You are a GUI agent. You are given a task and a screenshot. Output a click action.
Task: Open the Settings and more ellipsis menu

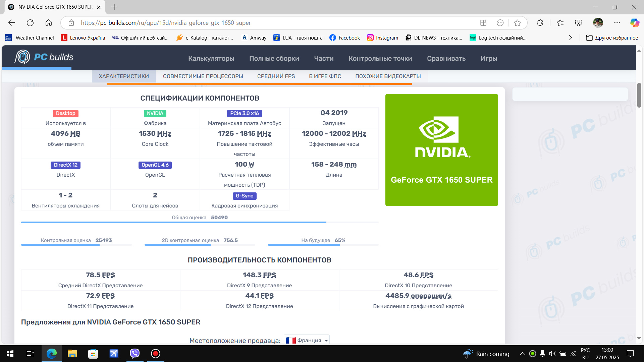[617, 23]
